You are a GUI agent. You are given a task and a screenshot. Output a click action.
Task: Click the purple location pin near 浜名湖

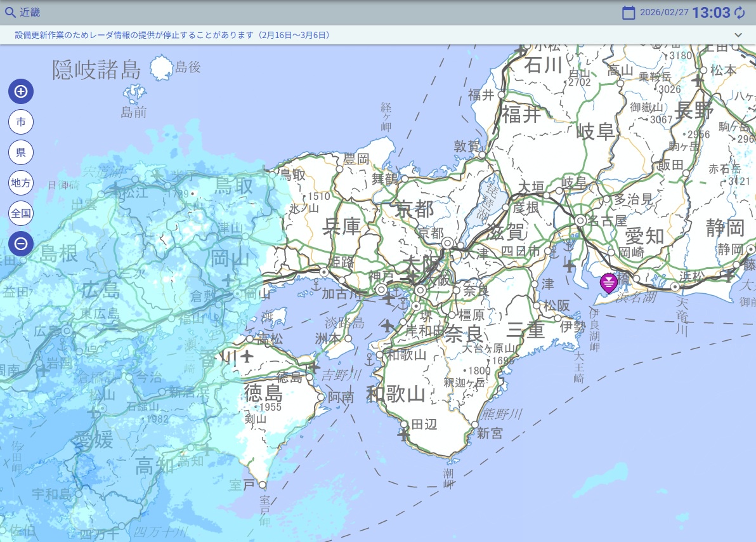608,282
